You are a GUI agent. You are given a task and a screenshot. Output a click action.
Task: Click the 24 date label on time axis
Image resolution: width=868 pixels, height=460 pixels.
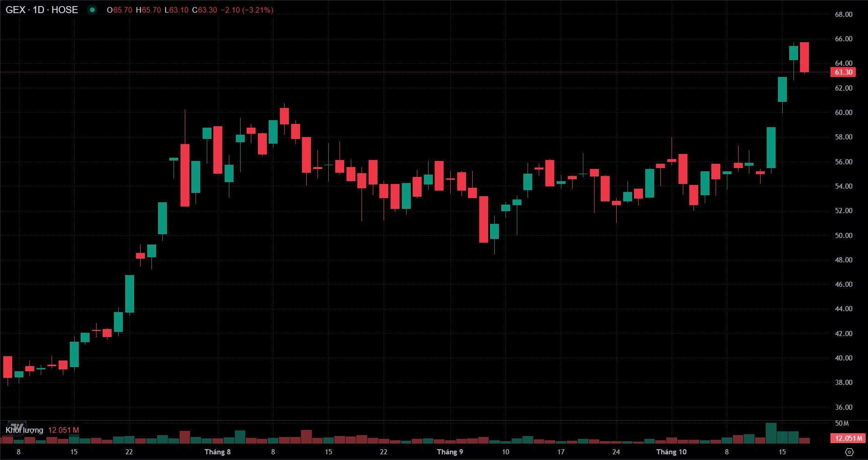(616, 452)
